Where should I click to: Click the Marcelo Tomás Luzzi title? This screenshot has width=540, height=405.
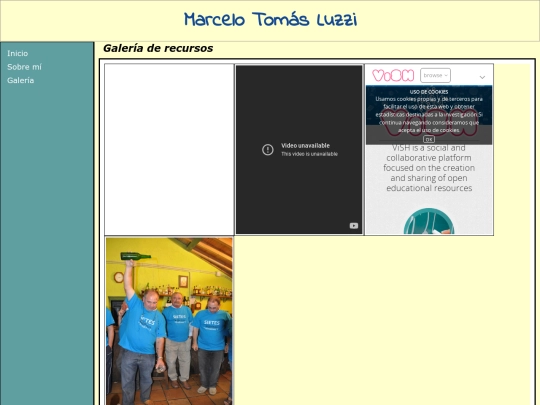coord(270,20)
